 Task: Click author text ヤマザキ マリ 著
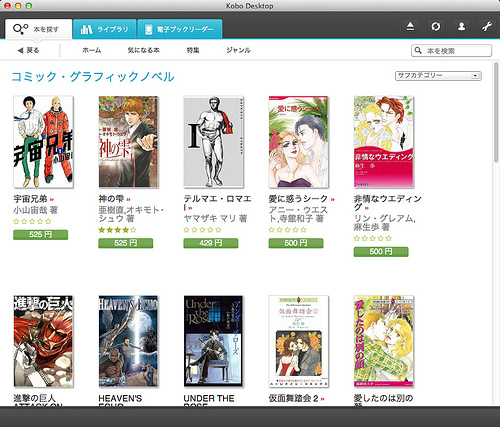pos(215,219)
